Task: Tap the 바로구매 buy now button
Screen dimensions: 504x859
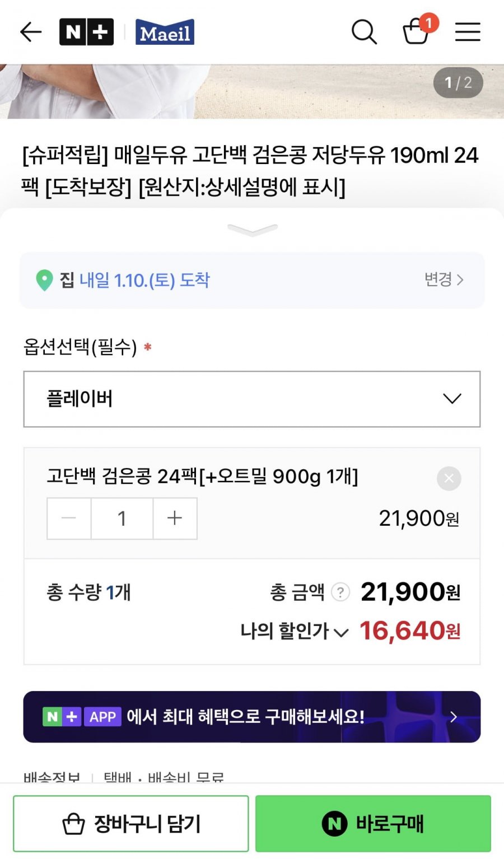Action: (x=373, y=823)
